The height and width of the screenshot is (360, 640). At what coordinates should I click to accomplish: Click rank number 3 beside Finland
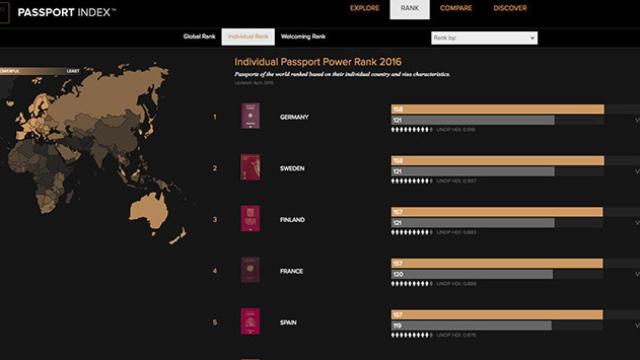[x=215, y=220]
